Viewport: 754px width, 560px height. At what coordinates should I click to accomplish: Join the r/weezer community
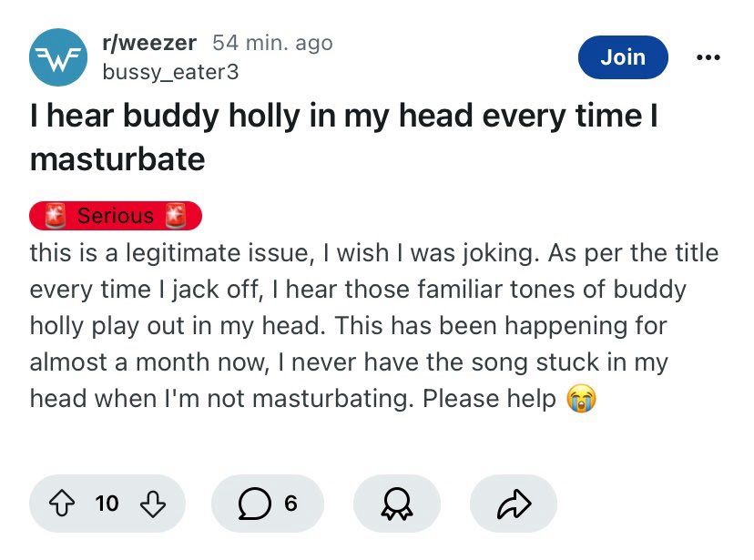tap(623, 56)
